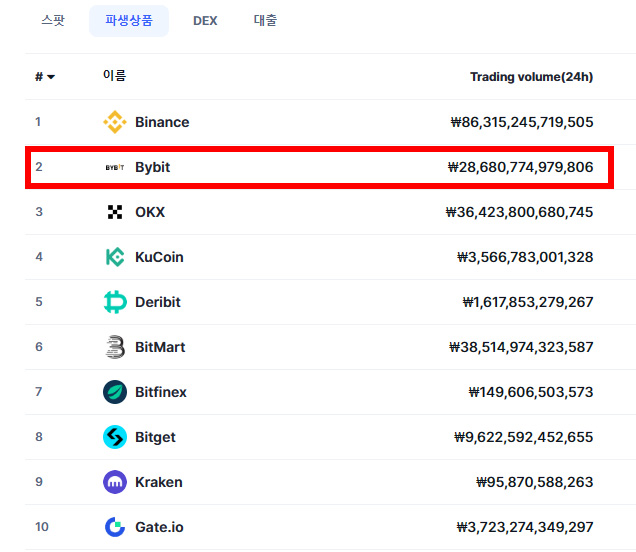Click rank number 1 in Binance row
636x552 pixels.
coord(38,122)
